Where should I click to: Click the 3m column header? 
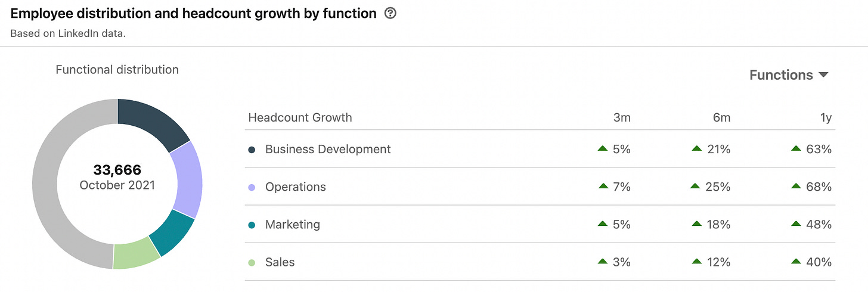[621, 118]
